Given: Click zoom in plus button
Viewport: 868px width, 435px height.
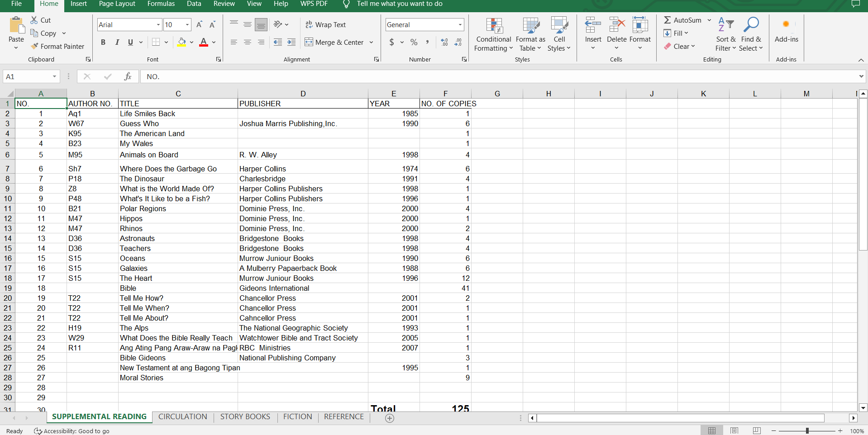Looking at the screenshot, I should 840,431.
